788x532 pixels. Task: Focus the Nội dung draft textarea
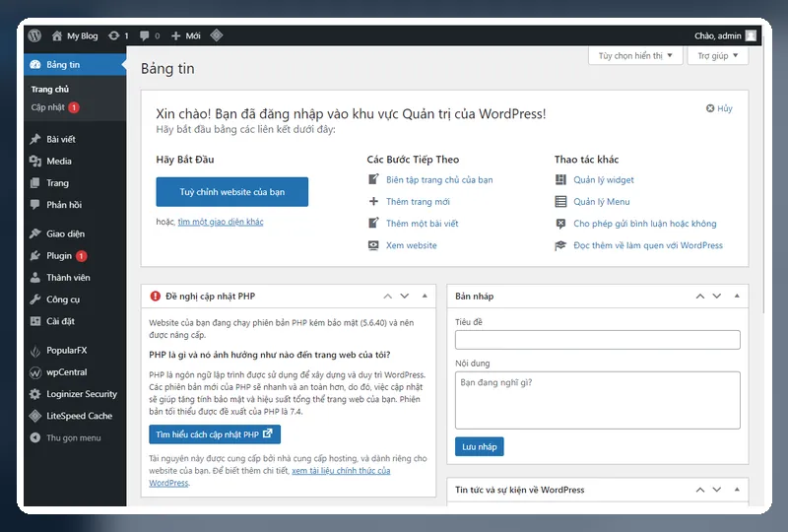(598, 400)
